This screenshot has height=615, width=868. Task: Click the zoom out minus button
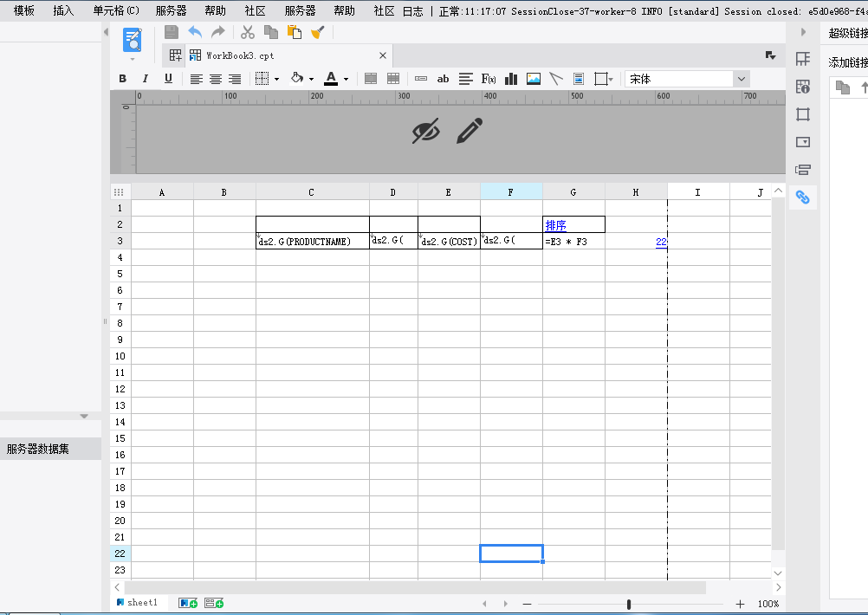click(527, 604)
